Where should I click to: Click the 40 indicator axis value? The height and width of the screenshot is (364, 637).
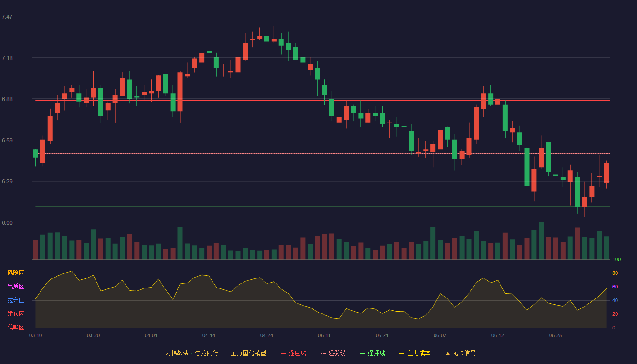coord(615,300)
